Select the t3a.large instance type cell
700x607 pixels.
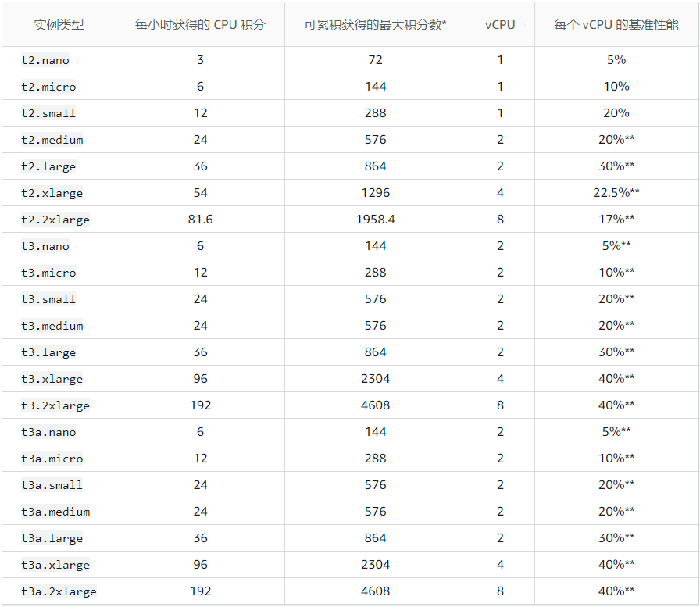52,538
